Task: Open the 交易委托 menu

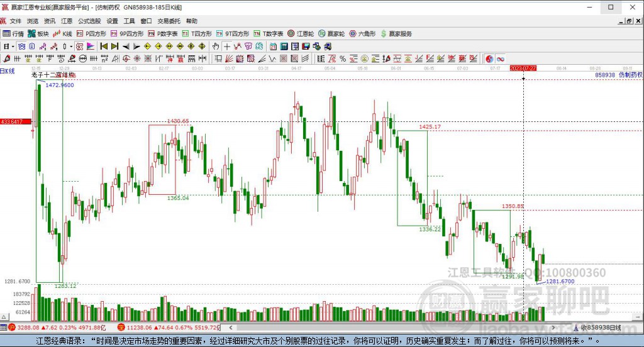Action: coord(169,21)
